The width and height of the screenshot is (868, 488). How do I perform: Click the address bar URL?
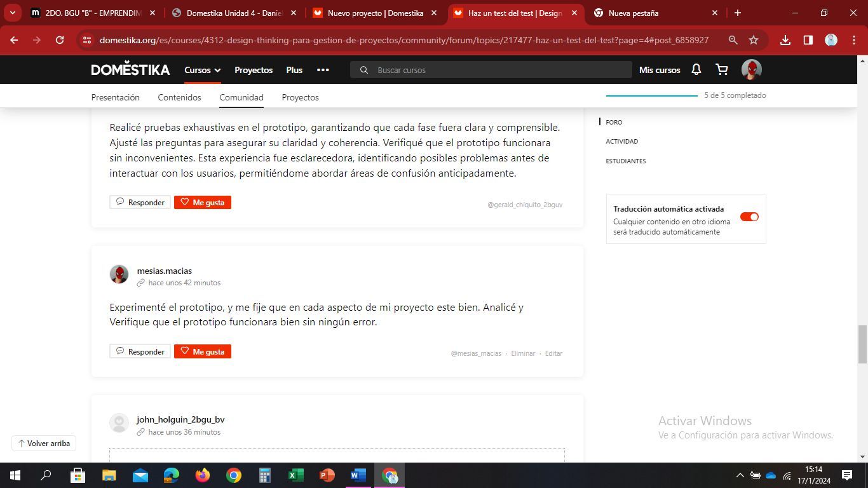point(404,40)
